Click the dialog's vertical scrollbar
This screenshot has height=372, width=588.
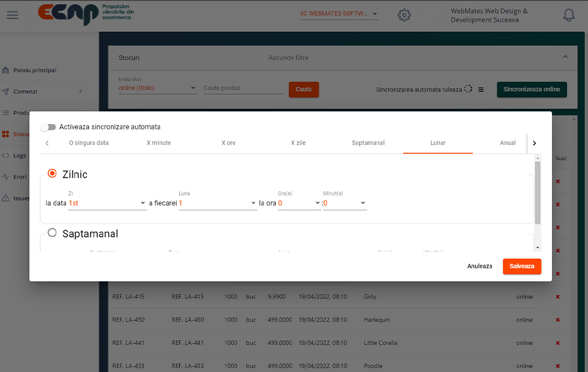point(538,193)
